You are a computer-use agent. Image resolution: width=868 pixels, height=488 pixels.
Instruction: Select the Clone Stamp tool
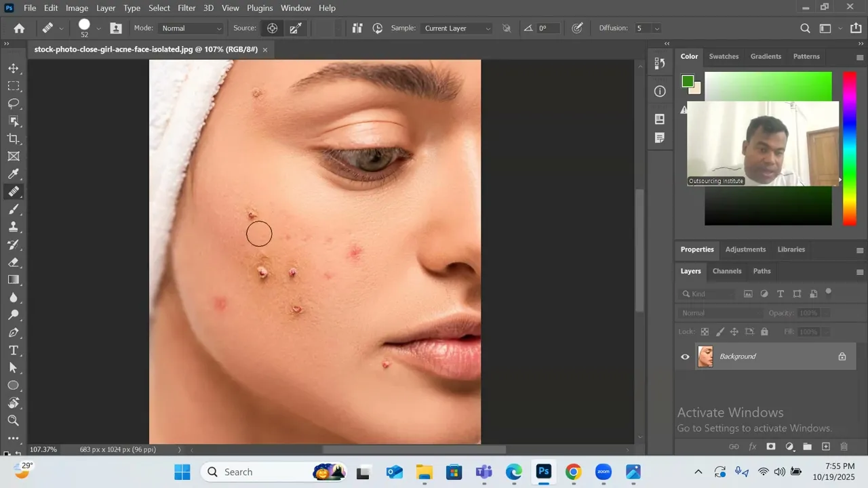point(13,227)
